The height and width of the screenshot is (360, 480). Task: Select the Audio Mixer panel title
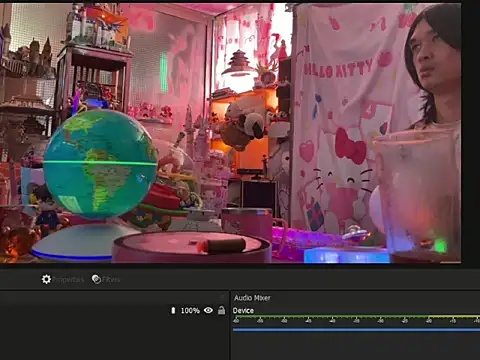tap(252, 298)
